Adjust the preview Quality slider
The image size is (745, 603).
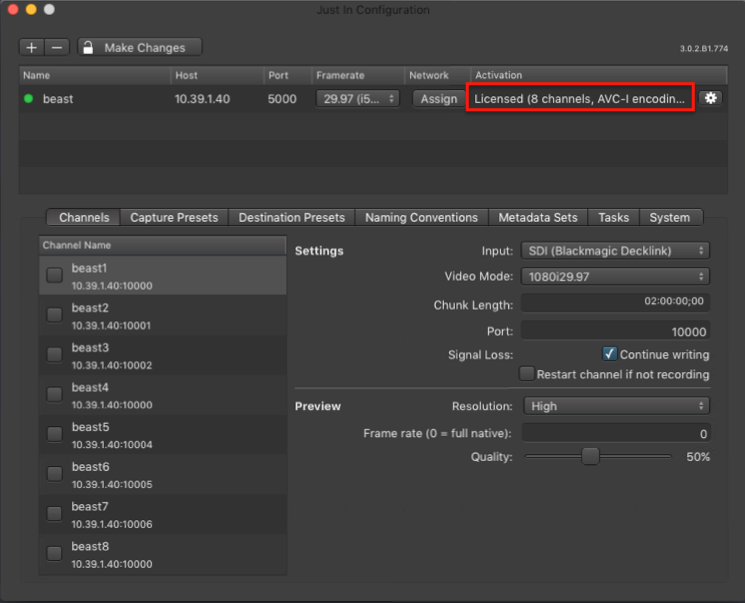[590, 457]
